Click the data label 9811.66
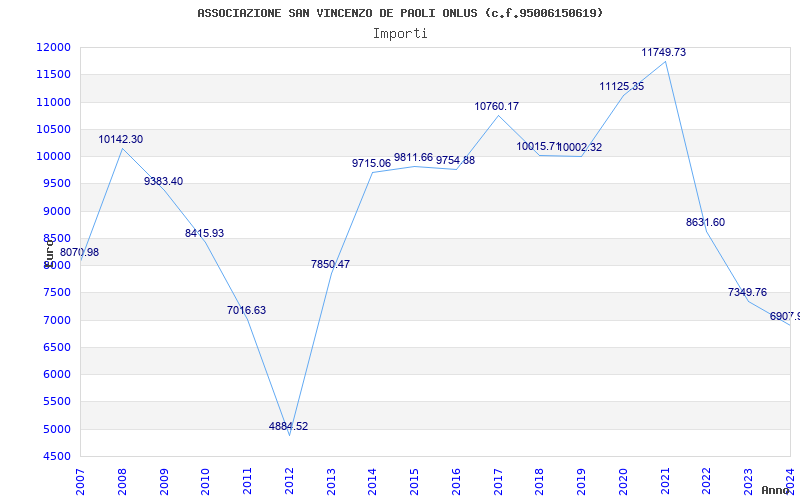 tap(413, 157)
